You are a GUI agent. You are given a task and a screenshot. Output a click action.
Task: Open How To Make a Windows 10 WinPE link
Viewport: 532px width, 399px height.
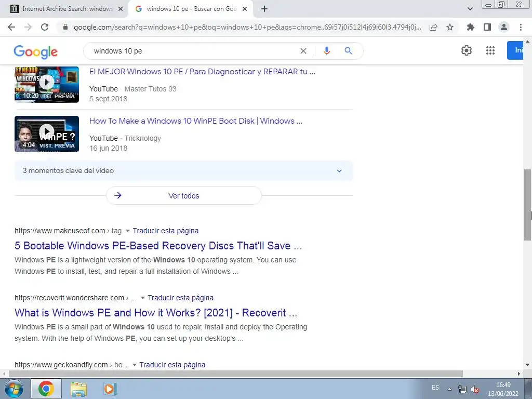coord(196,121)
